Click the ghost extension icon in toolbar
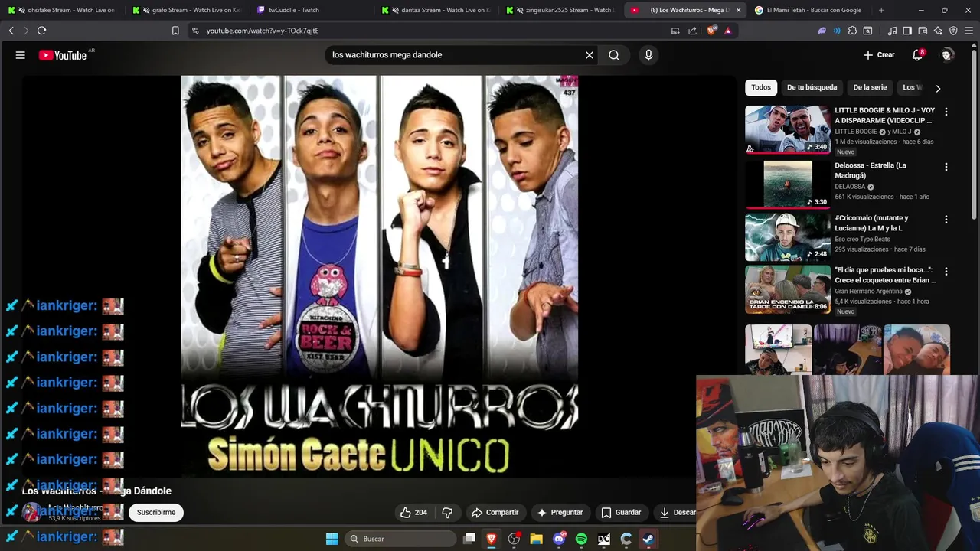The width and height of the screenshot is (980, 551). pyautogui.click(x=822, y=31)
